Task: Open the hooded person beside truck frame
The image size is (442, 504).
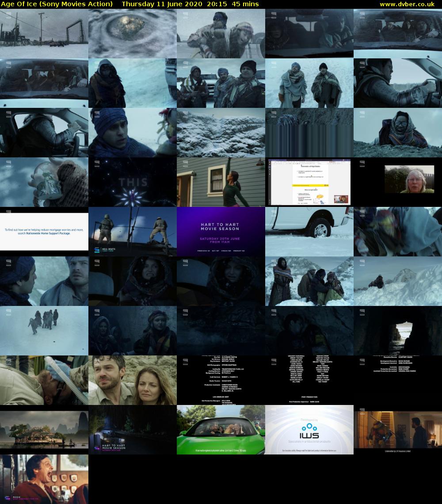Action: point(133,83)
